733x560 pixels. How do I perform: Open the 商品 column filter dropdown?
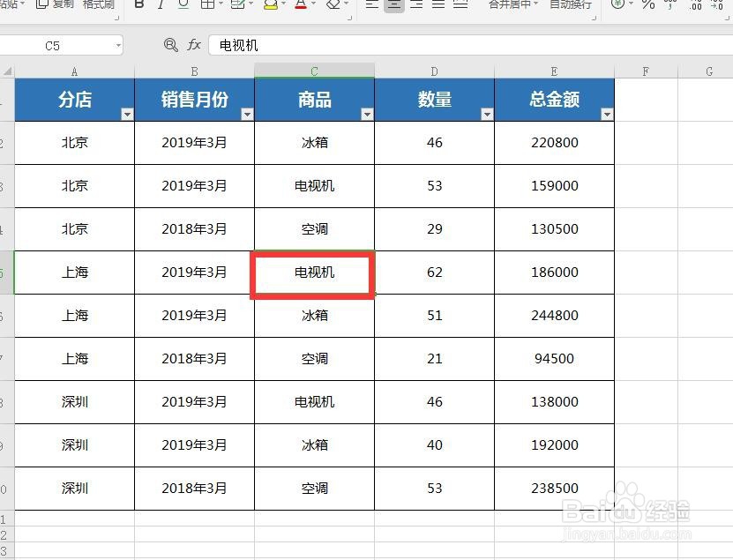click(x=368, y=114)
